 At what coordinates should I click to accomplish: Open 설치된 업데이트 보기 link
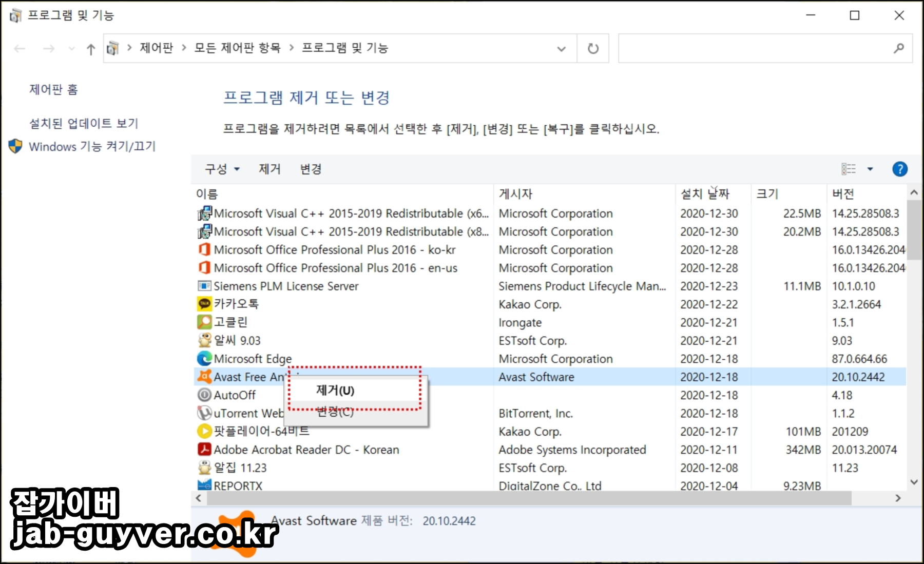click(84, 123)
